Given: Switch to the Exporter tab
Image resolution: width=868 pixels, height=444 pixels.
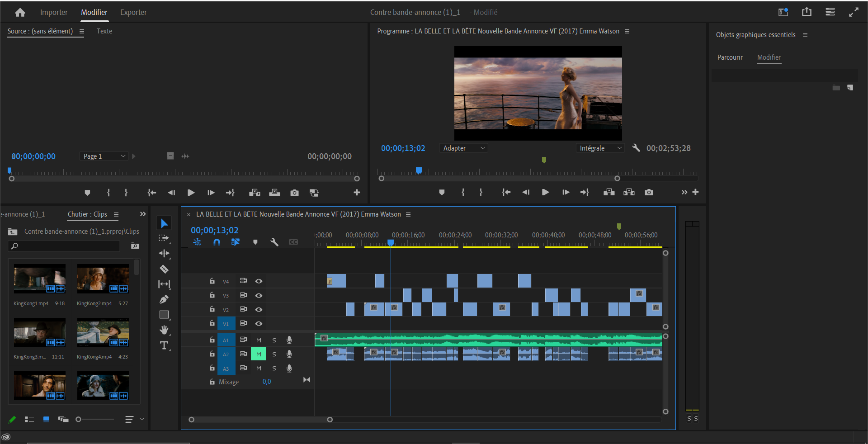Looking at the screenshot, I should pyautogui.click(x=133, y=12).
